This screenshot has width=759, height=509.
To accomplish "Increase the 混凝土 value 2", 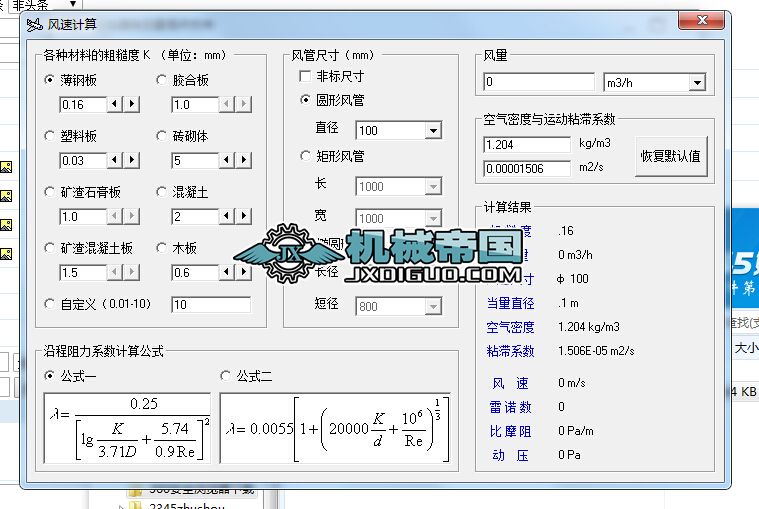I will tap(244, 216).
